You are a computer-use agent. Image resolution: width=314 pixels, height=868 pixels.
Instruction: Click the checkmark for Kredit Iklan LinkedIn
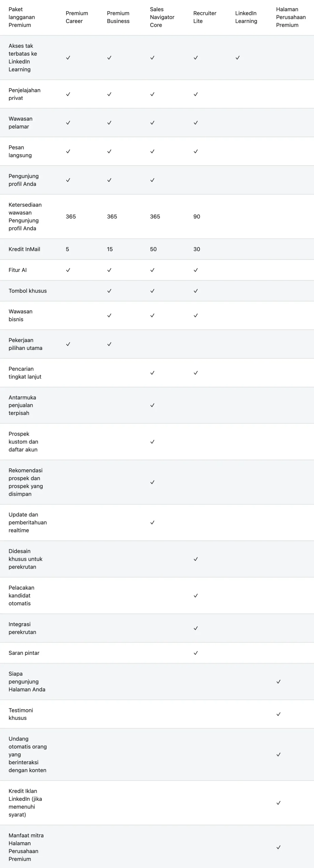278,803
